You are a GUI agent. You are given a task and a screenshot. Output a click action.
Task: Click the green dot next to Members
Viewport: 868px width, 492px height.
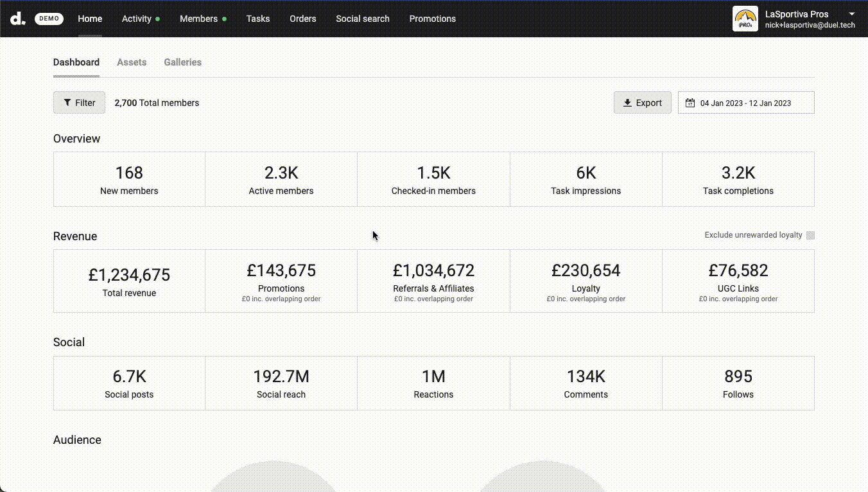[x=224, y=19]
